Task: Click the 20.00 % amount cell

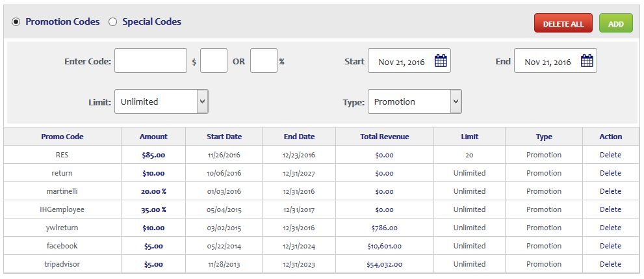Action: click(153, 191)
